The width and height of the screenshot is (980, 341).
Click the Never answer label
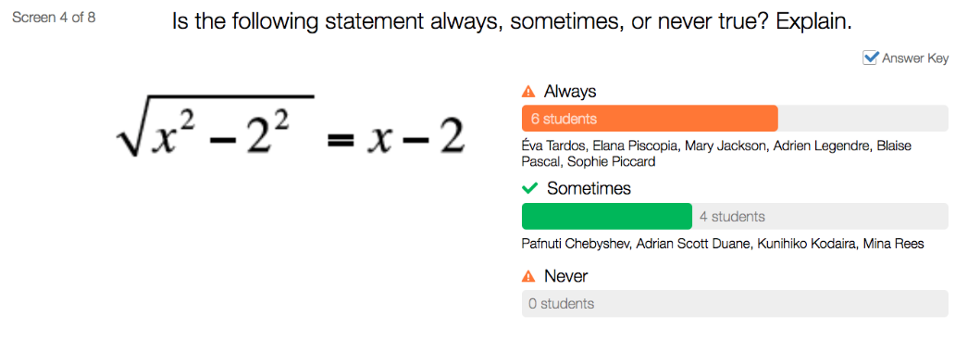point(565,275)
